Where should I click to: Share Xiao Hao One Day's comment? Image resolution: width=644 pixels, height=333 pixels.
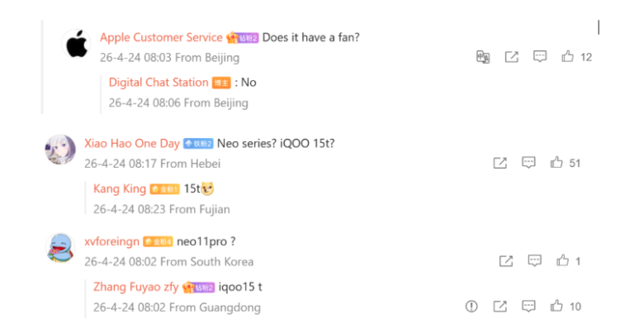pos(500,163)
